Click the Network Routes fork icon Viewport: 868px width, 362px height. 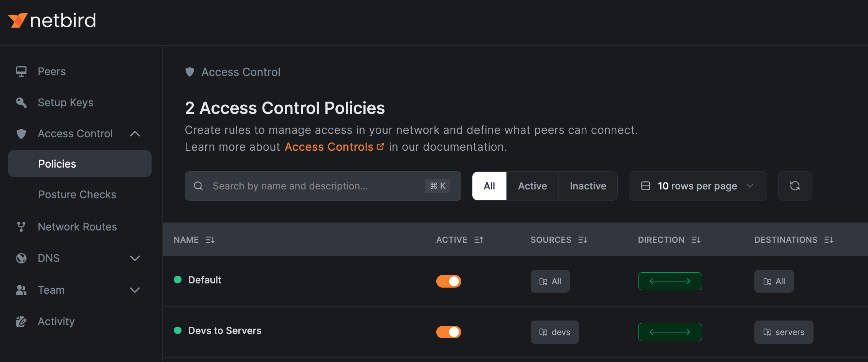click(x=21, y=227)
